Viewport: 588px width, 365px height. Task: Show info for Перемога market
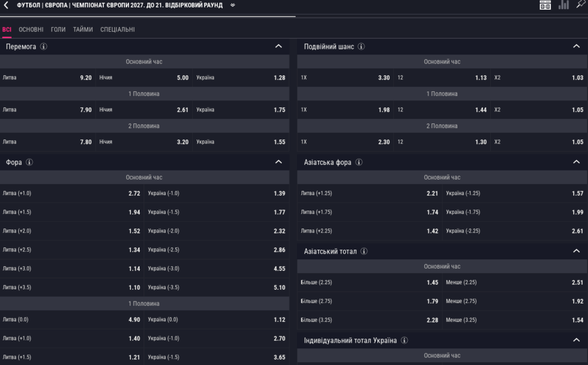44,46
